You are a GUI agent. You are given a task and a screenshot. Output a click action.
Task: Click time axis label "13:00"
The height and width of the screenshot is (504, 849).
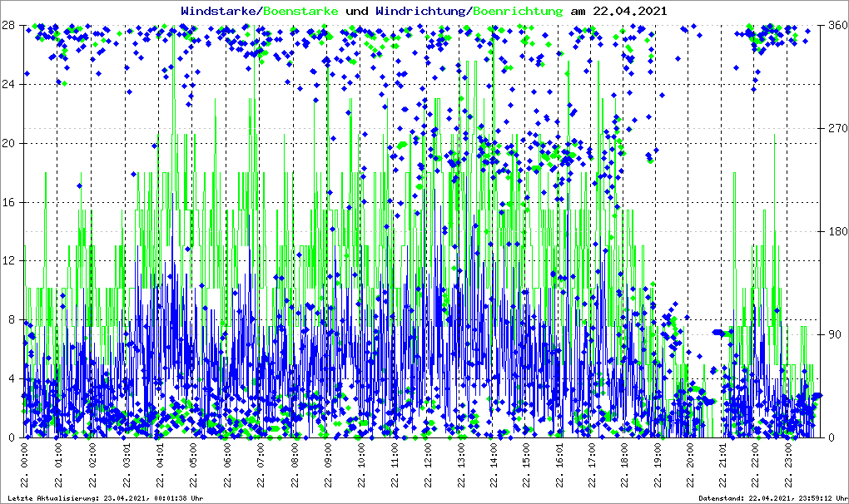click(461, 455)
